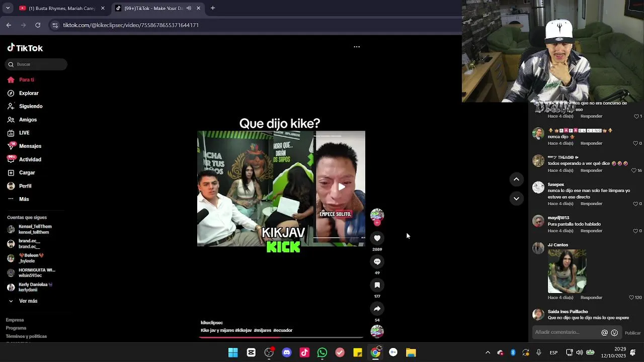Open the Siguiendo feed
644x362 pixels.
tap(31, 106)
